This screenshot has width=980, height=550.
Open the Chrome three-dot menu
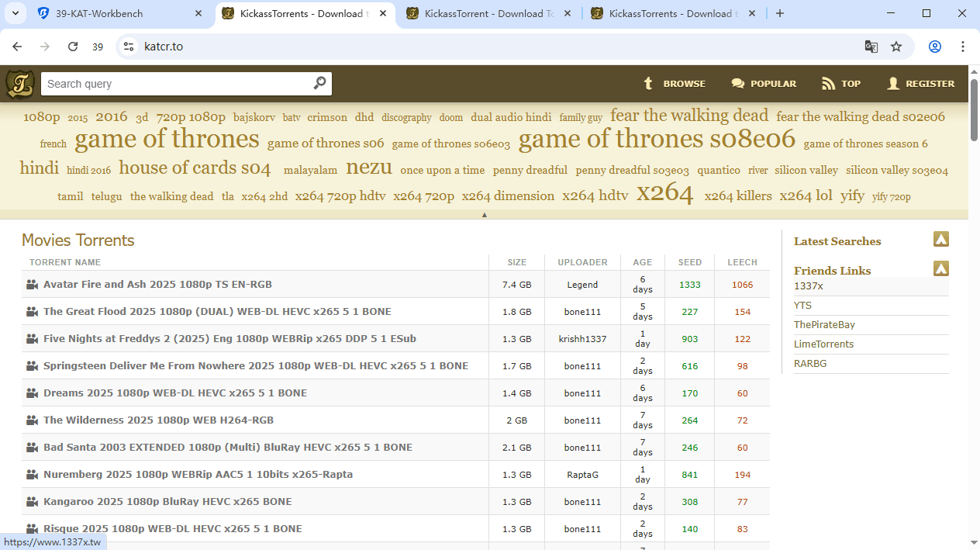point(963,47)
